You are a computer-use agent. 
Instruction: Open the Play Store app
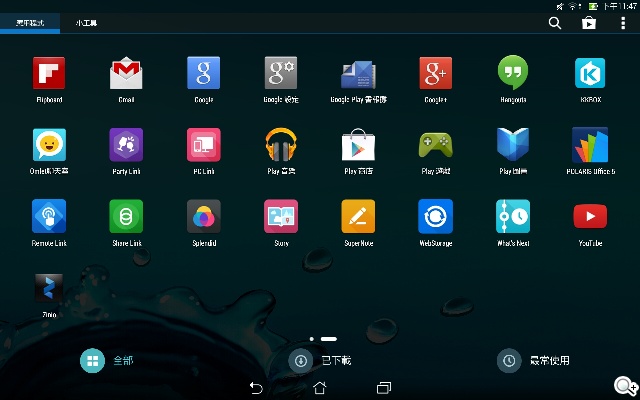[x=358, y=146]
